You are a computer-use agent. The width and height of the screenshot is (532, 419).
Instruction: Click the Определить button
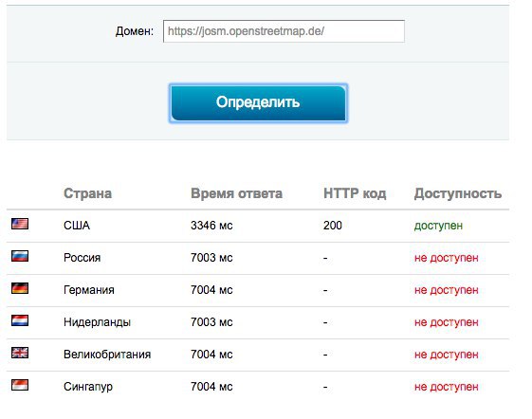258,103
